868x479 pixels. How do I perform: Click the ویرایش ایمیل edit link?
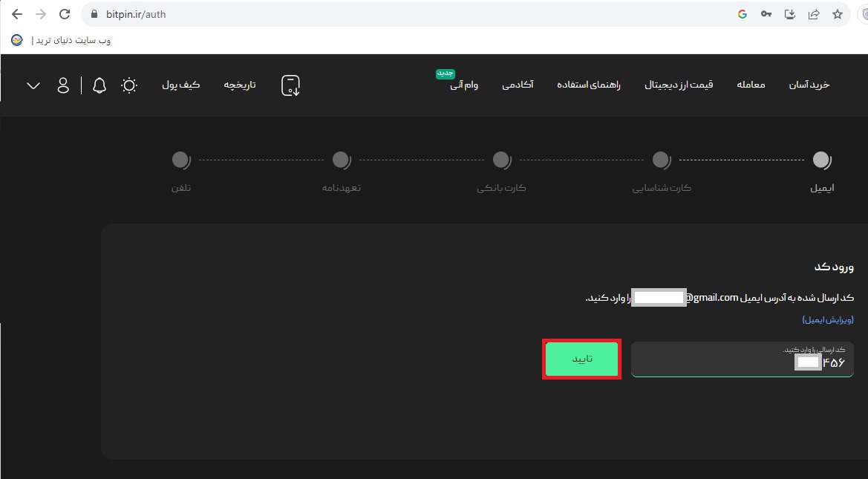828,319
